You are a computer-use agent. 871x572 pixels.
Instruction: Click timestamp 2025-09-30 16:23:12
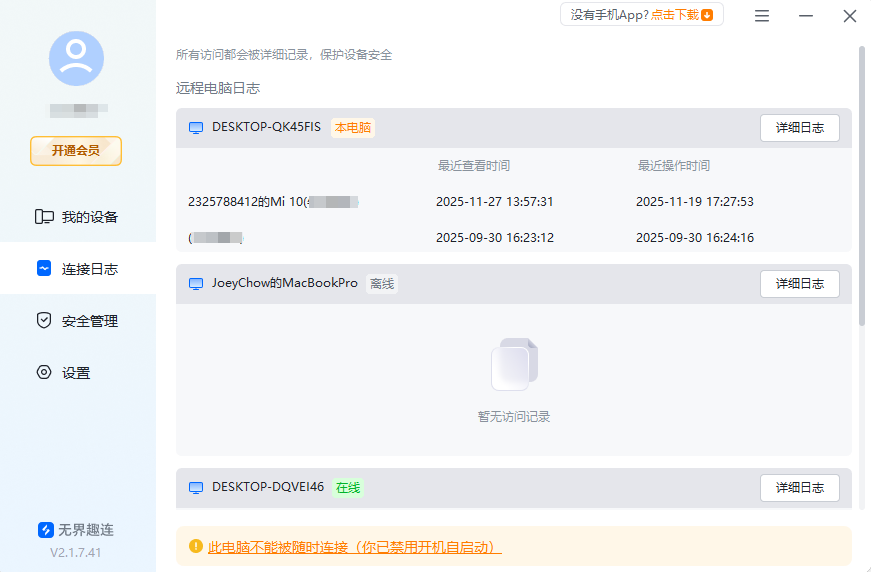tap(494, 238)
